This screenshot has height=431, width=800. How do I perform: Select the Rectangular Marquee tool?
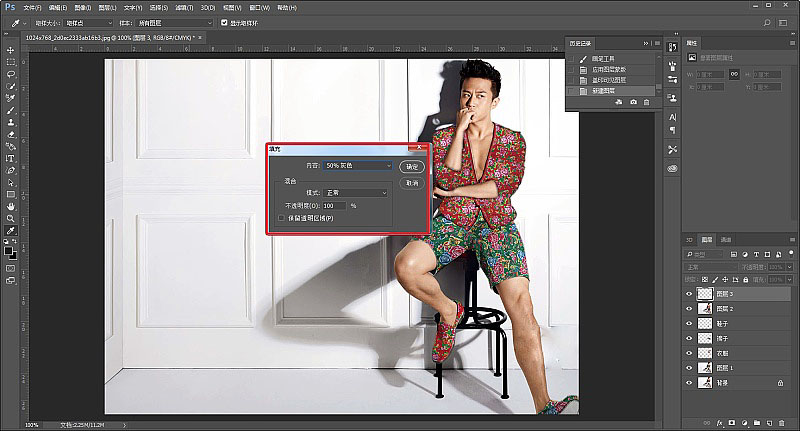10,62
